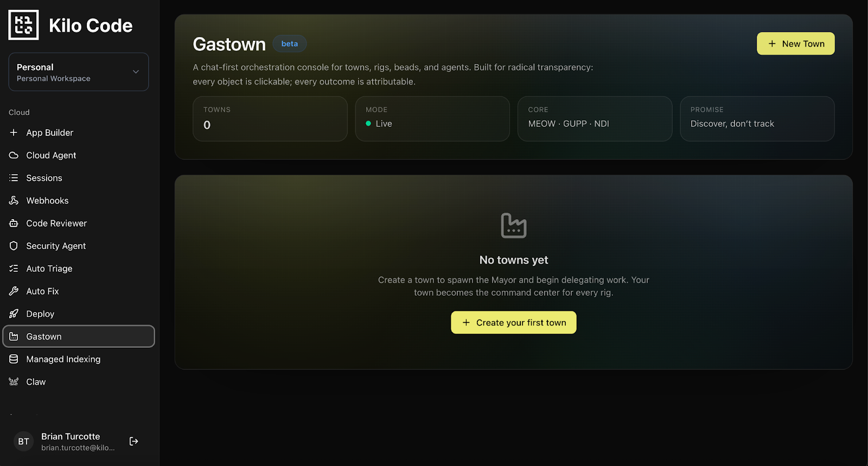Open the Brian Turcotte profile avatar
This screenshot has height=466, width=868.
click(x=23, y=442)
